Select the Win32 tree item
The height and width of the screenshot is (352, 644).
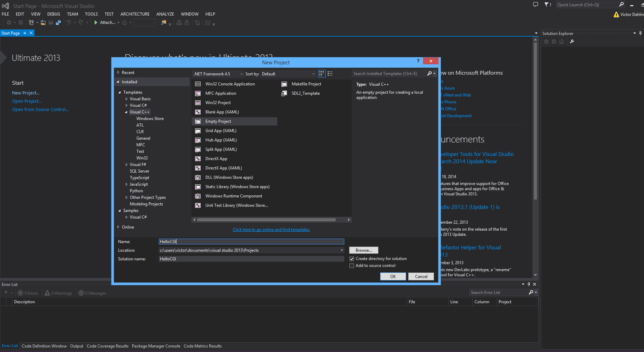pos(142,158)
